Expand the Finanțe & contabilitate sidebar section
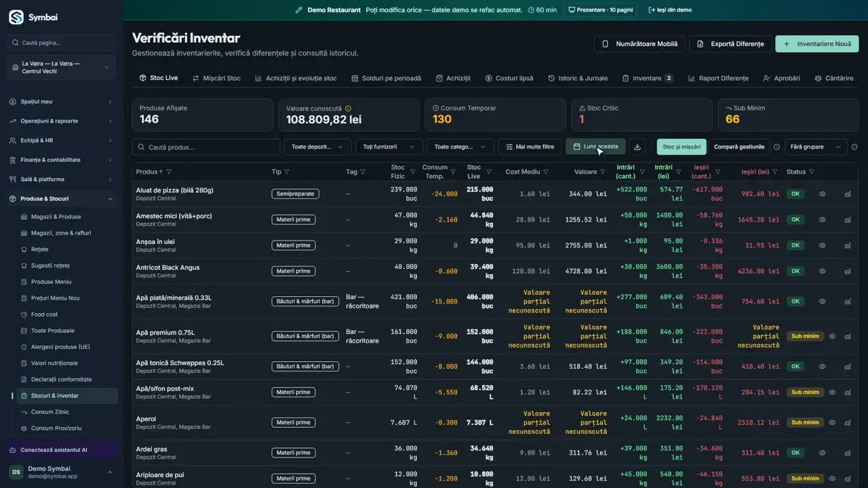The image size is (868, 488). 62,160
